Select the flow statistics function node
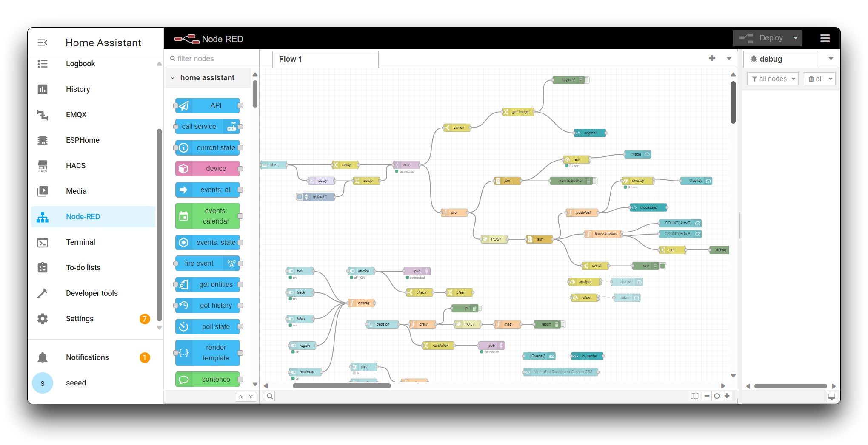The height and width of the screenshot is (445, 868). click(x=603, y=234)
